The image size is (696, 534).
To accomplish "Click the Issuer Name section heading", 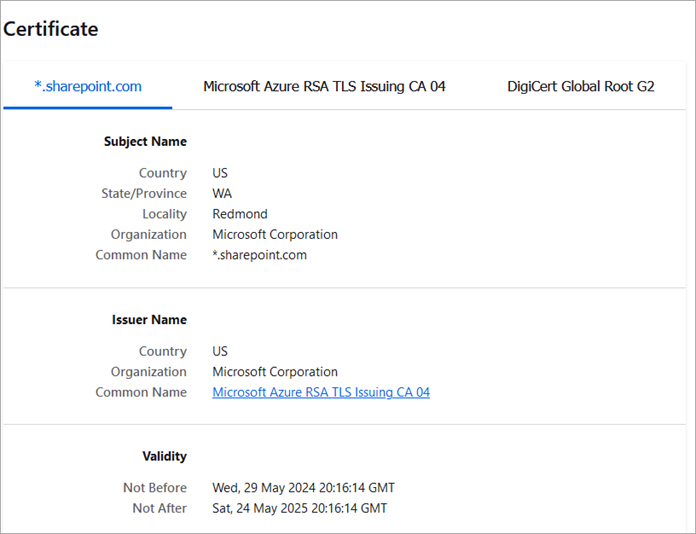I will (149, 320).
